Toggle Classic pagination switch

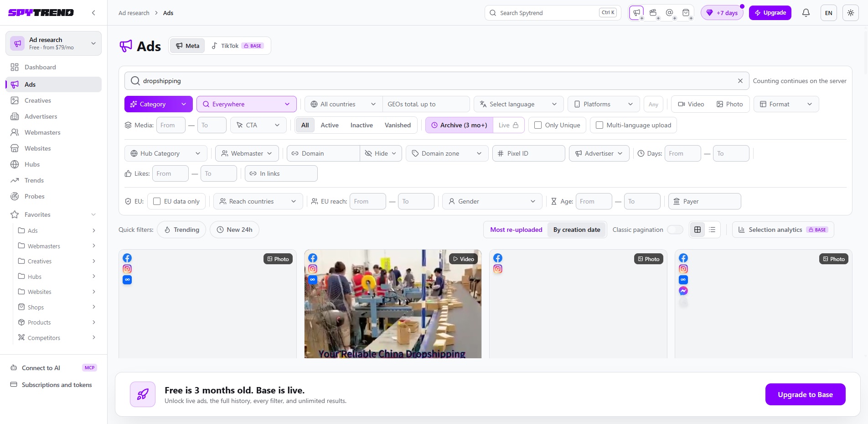tap(675, 230)
